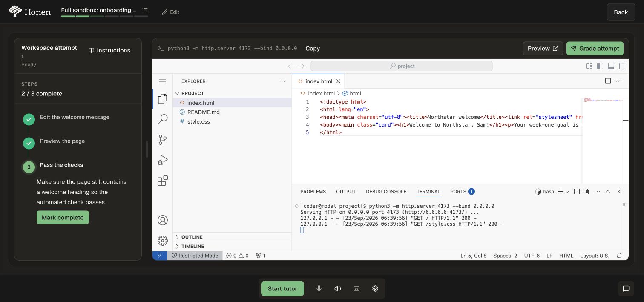This screenshot has width=644, height=302.
Task: Collapse the PROJECT folder section
Action: tap(232, 93)
